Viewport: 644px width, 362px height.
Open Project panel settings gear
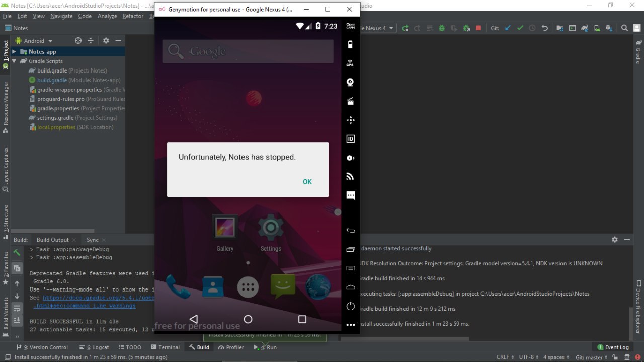click(106, 41)
